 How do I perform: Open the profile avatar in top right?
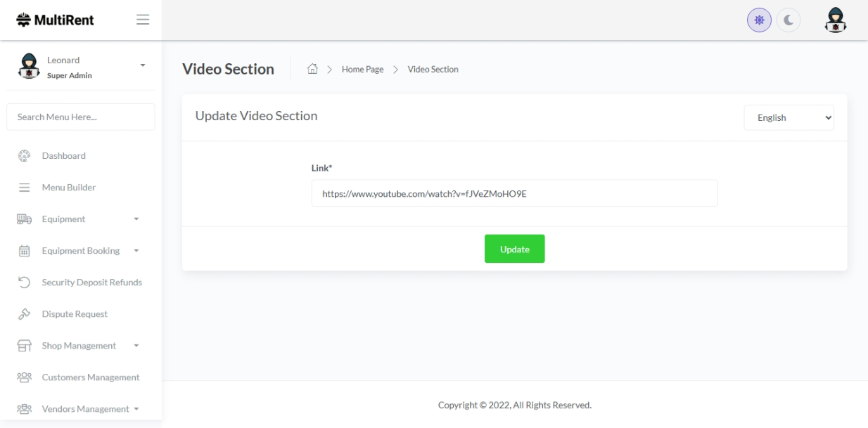(x=835, y=20)
